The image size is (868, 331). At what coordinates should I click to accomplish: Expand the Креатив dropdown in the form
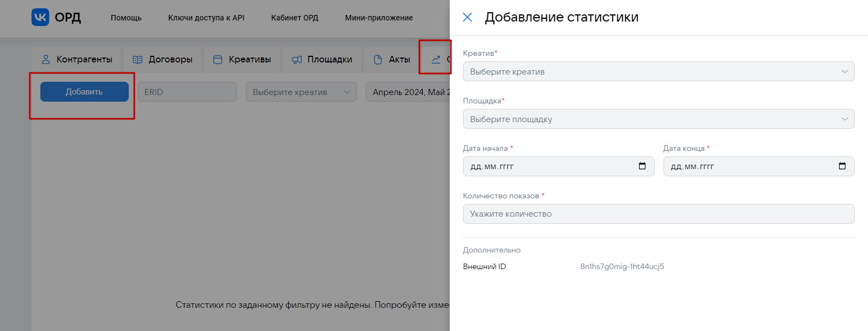659,72
